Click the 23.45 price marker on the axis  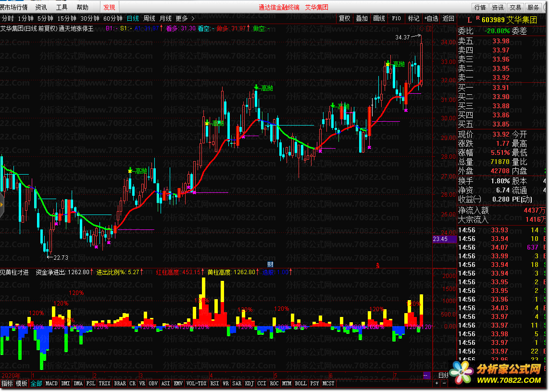click(444, 239)
